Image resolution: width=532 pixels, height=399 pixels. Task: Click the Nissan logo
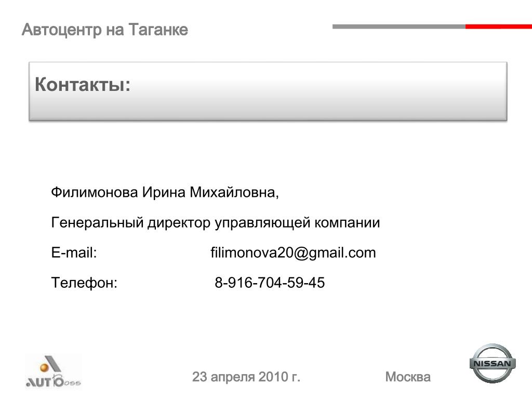(x=493, y=363)
